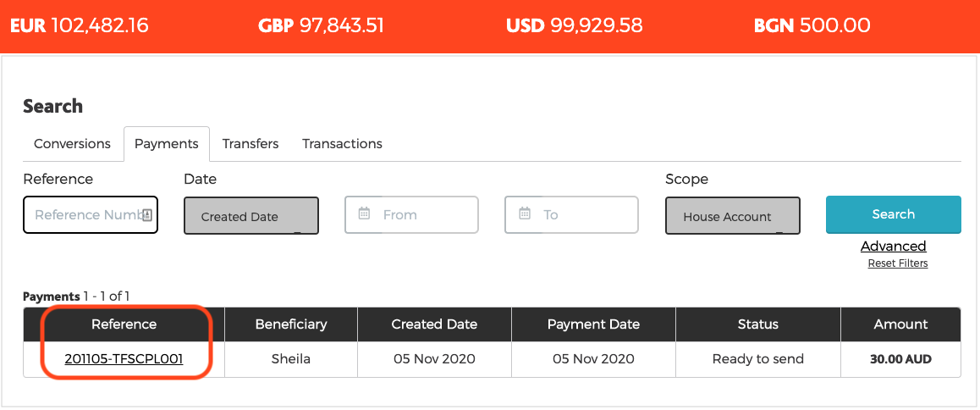Open the Created Date dropdown
Screen dimensions: 980x410
point(251,215)
